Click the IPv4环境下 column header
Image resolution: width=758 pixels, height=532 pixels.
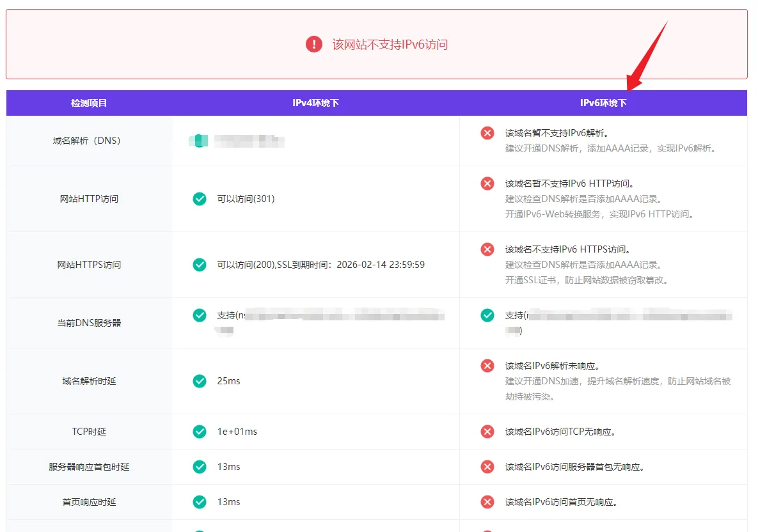tap(315, 103)
